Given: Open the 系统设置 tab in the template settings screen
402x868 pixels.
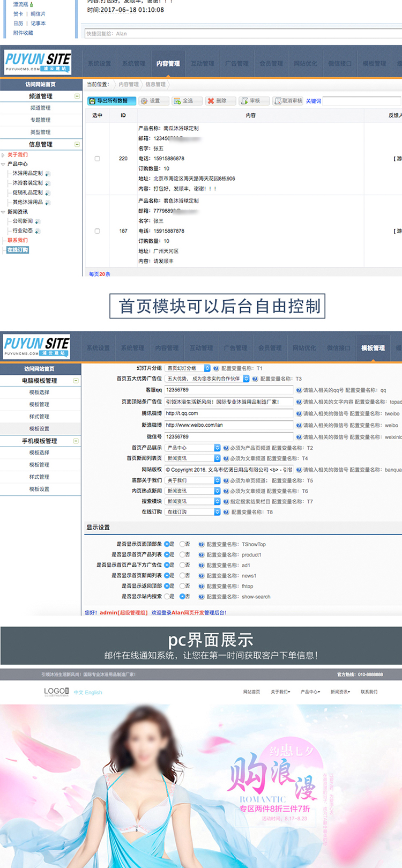Looking at the screenshot, I should pyautogui.click(x=98, y=348).
